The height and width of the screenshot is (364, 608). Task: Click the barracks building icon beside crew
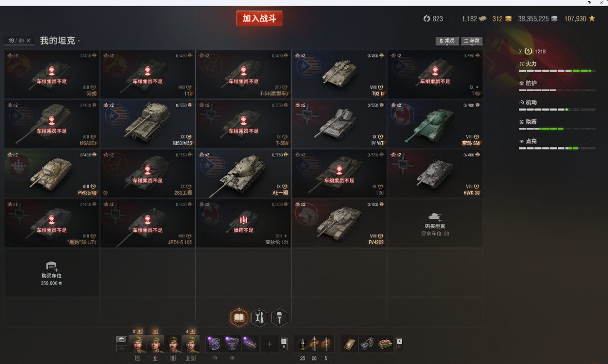coord(122,340)
